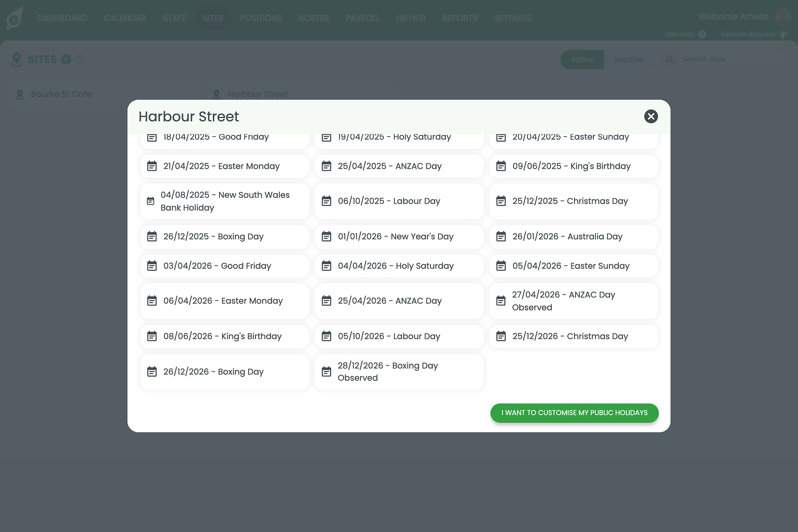Click calendar icon beside Boxing Day 26/12/2025

[152, 236]
